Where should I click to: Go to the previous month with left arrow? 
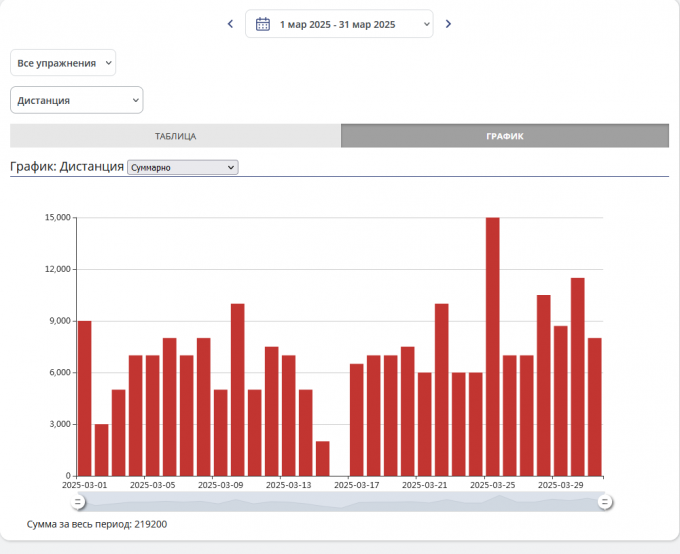pos(230,24)
